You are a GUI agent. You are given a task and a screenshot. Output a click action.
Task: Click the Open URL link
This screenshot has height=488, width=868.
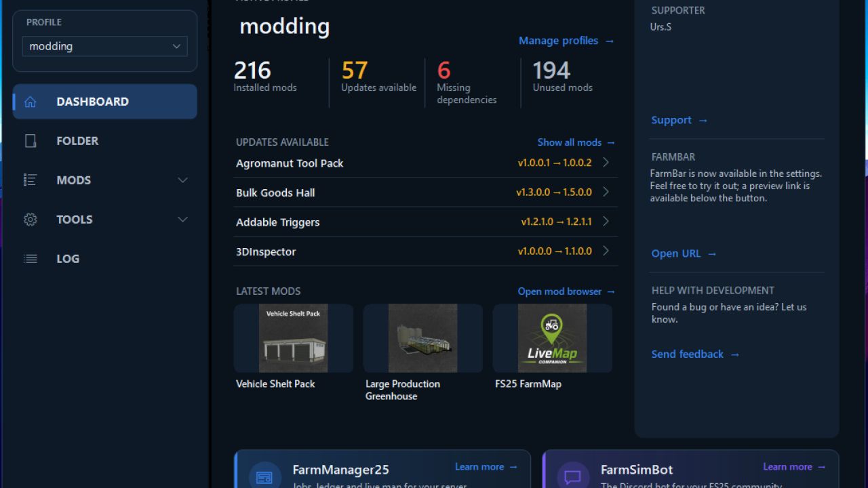tap(684, 253)
